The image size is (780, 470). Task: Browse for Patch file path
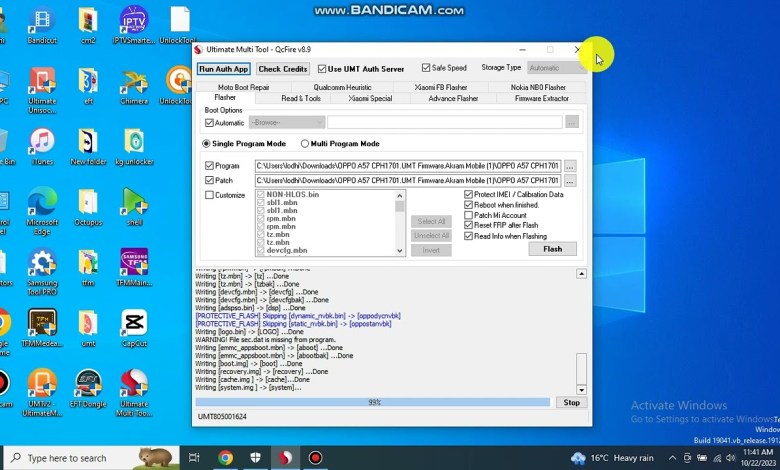coord(570,181)
